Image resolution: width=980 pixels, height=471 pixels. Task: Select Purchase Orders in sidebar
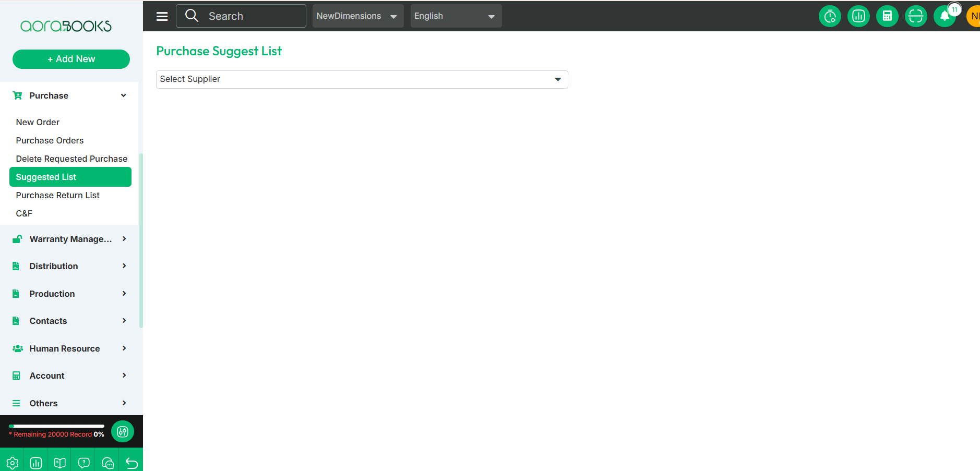50,140
